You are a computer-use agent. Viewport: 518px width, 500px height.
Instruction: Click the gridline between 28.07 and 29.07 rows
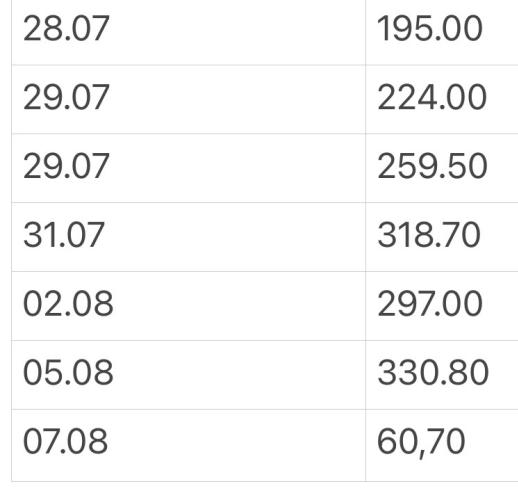point(265,65)
